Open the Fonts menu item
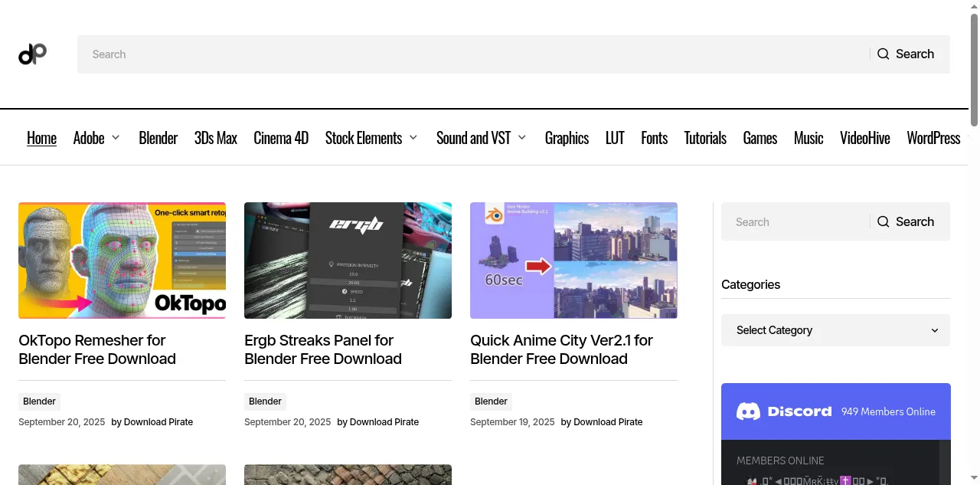The height and width of the screenshot is (485, 980). coord(655,138)
